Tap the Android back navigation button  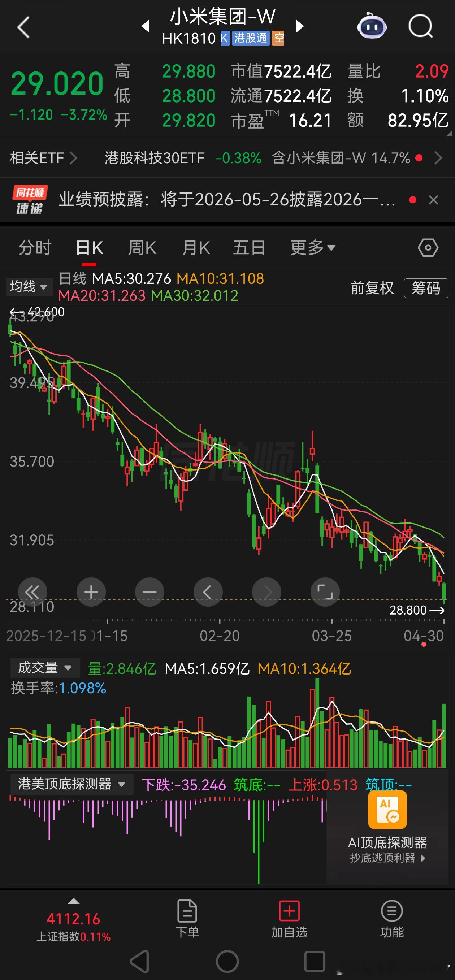140,961
